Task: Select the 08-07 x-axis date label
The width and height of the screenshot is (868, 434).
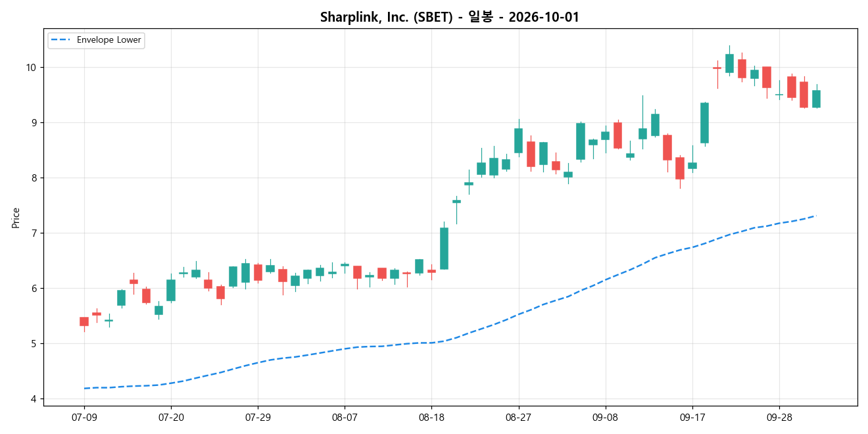Action: click(x=345, y=418)
